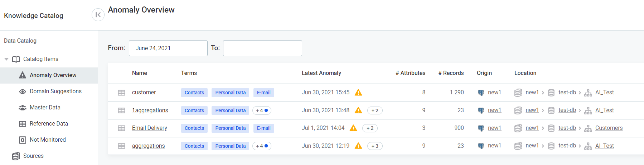Open the Customers location link

609,128
